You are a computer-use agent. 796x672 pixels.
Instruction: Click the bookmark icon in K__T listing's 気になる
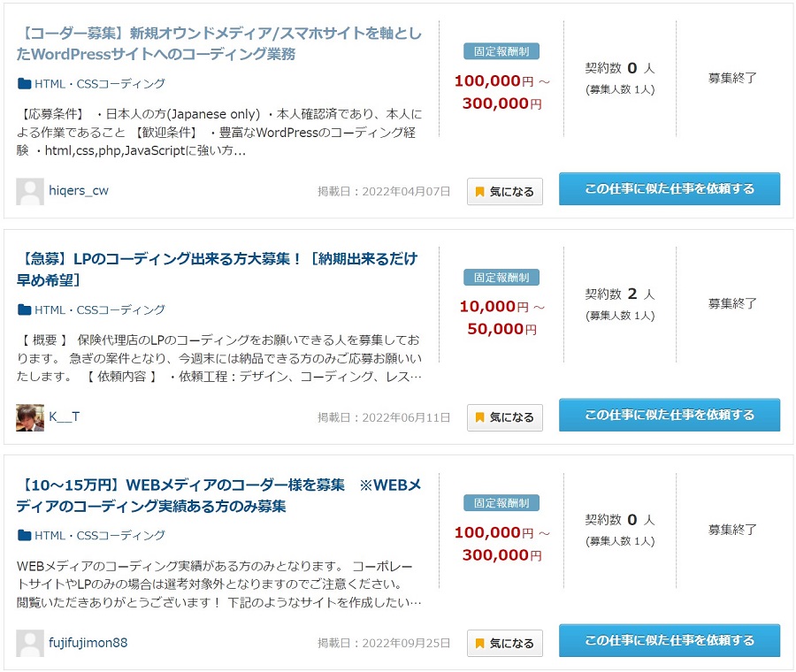coord(479,417)
